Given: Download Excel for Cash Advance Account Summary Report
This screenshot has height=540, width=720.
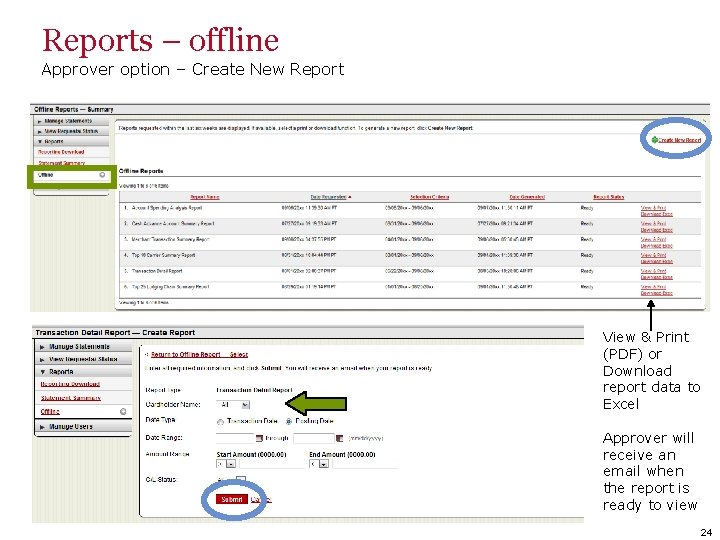Looking at the screenshot, I should (657, 230).
